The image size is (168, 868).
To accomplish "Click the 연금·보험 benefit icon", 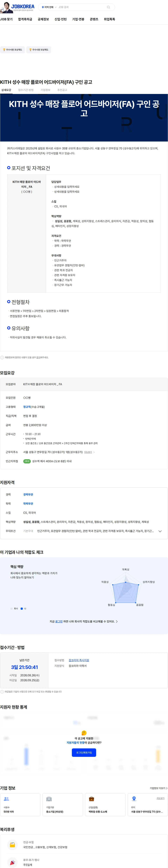I will coord(12,845).
